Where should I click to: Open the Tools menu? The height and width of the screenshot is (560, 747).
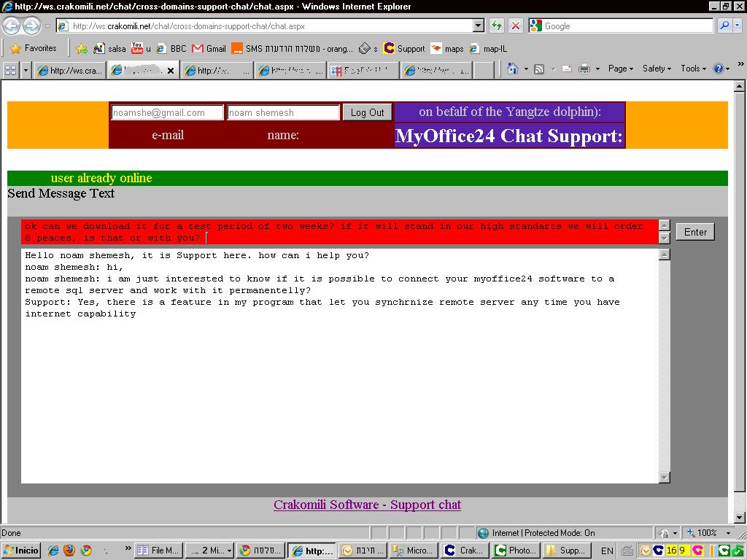coord(693,69)
